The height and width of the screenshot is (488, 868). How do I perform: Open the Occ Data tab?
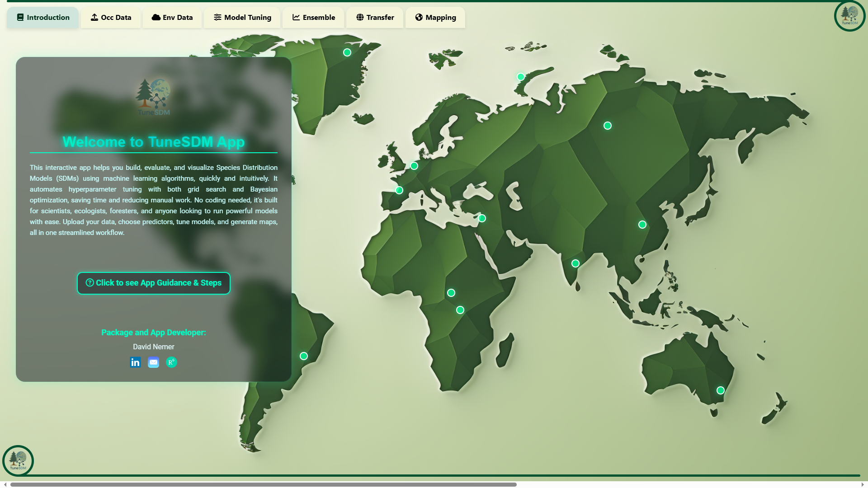click(111, 18)
